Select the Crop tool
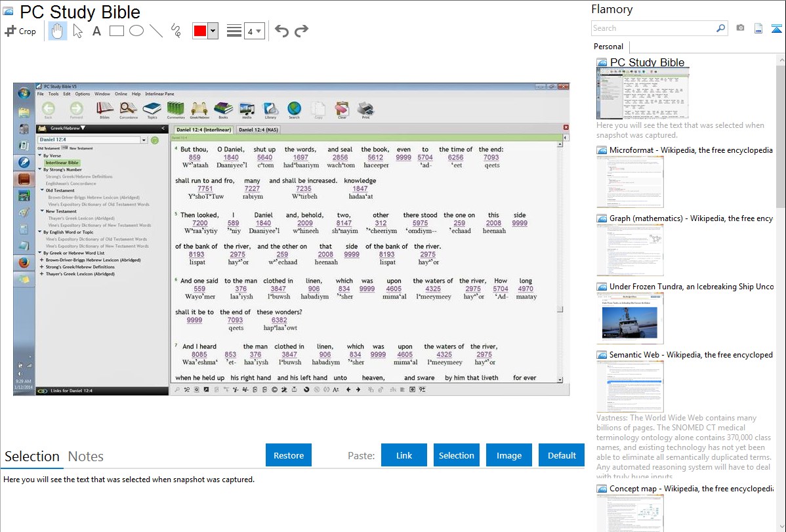This screenshot has width=786, height=532. 20,31
